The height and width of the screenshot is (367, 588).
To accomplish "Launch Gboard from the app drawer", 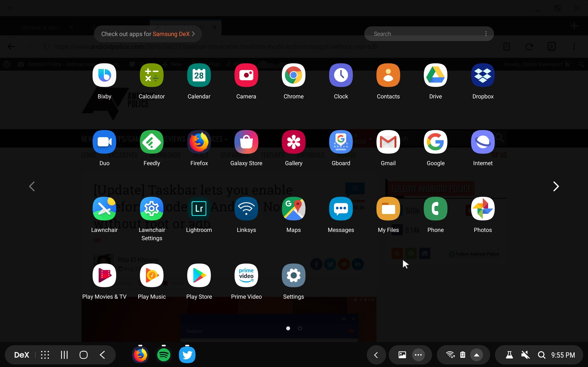I will click(x=341, y=142).
